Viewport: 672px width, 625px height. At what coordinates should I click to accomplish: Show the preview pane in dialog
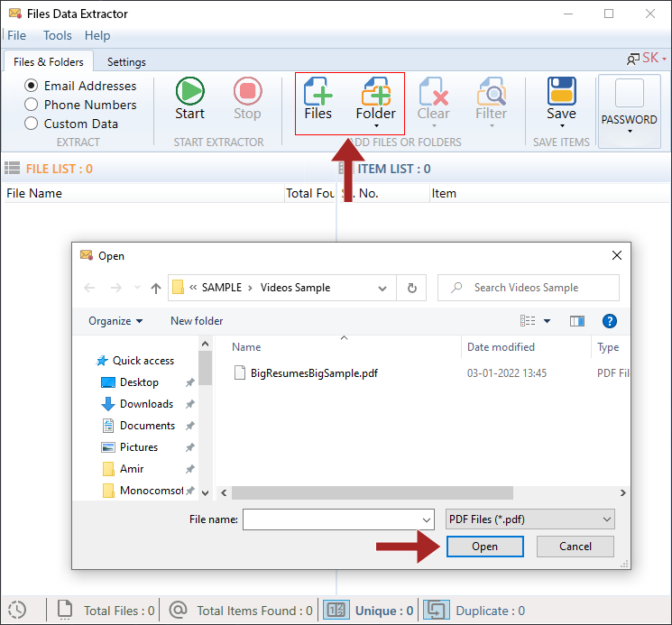(x=577, y=321)
